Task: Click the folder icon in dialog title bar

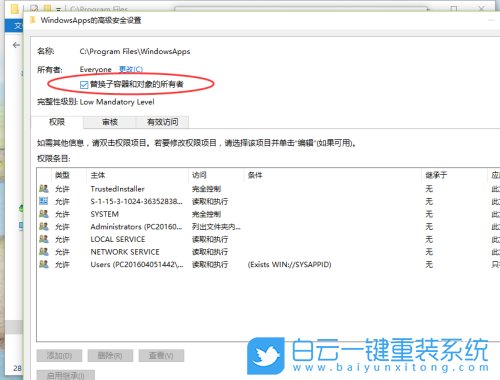Action: point(33,20)
